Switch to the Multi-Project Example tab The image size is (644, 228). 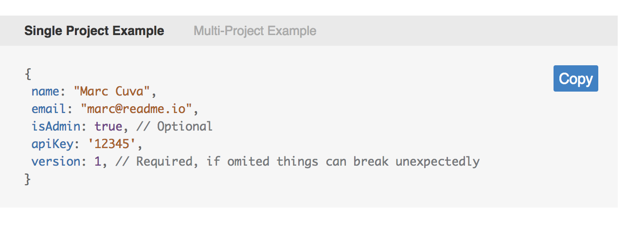[255, 31]
